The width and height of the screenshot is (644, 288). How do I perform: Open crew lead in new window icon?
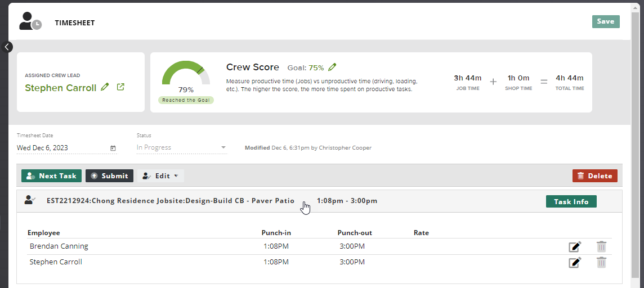[120, 87]
